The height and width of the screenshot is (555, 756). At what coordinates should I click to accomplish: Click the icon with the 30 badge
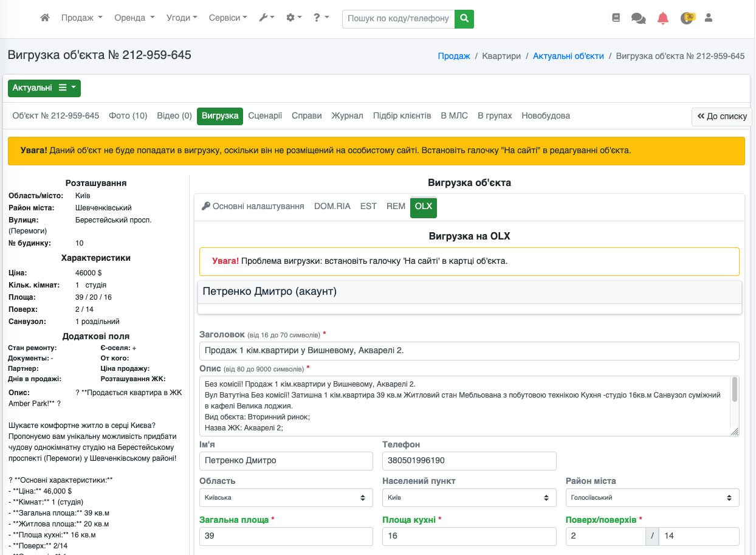687,18
